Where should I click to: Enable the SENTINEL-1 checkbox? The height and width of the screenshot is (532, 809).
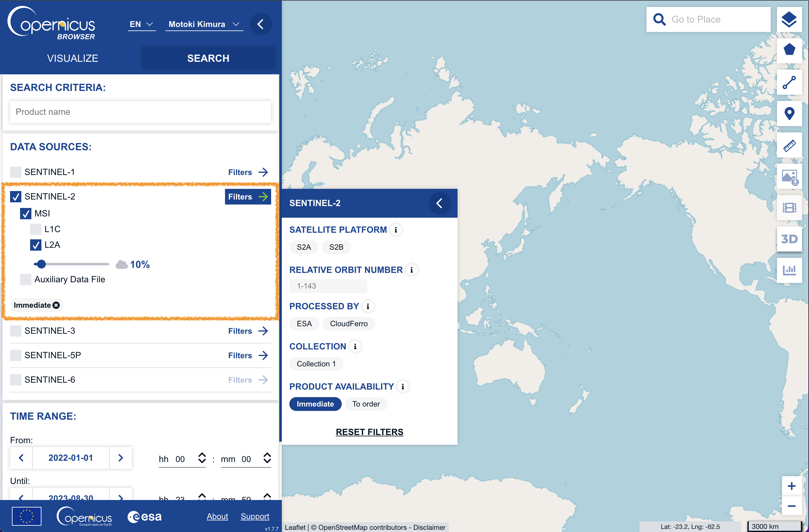[x=16, y=172]
